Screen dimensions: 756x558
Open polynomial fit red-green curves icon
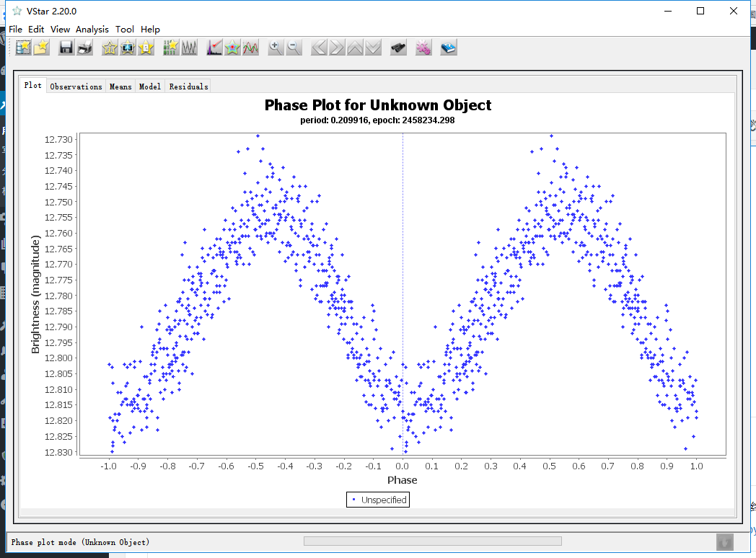(251, 48)
